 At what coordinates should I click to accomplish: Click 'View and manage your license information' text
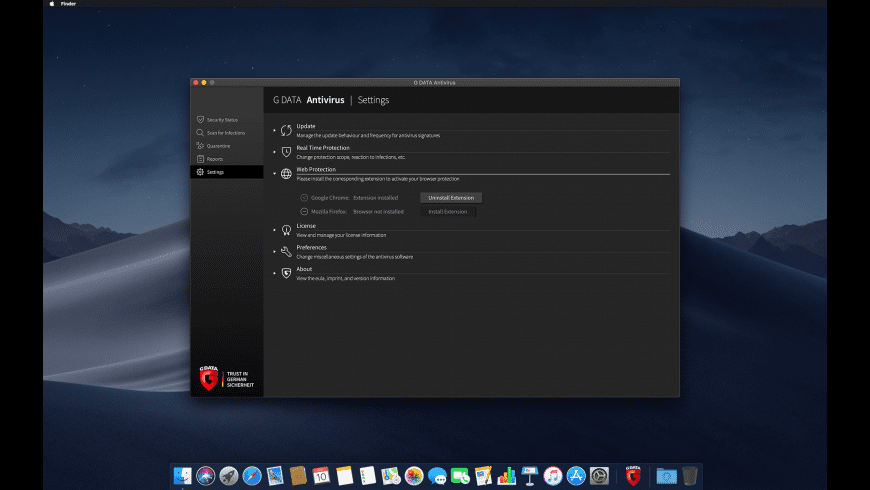[341, 235]
